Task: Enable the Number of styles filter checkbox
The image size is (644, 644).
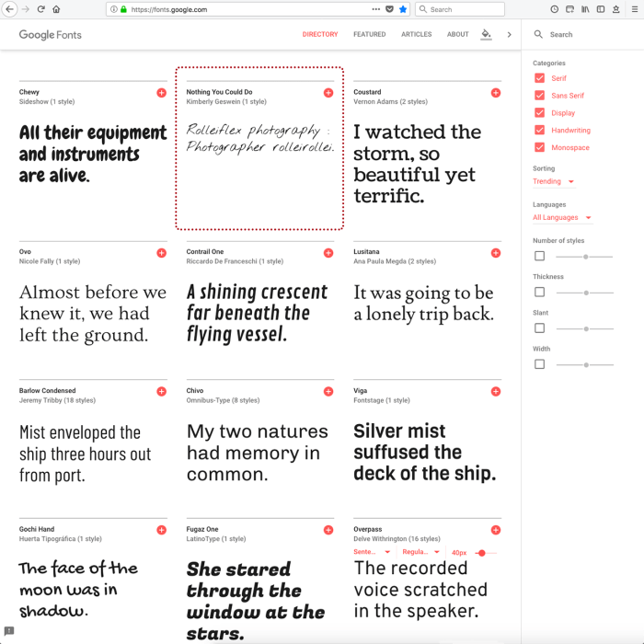Action: tap(539, 256)
